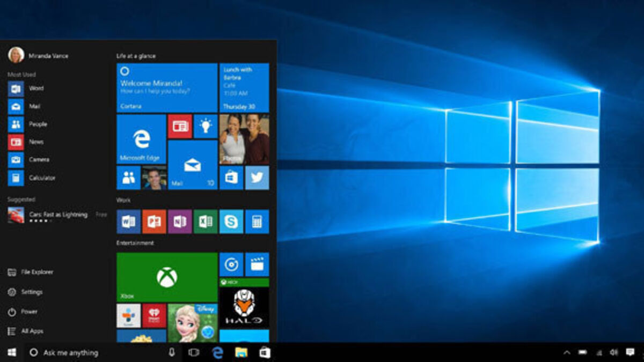The image size is (644, 362).
Task: Open the Excel tile in Work group
Action: (206, 221)
